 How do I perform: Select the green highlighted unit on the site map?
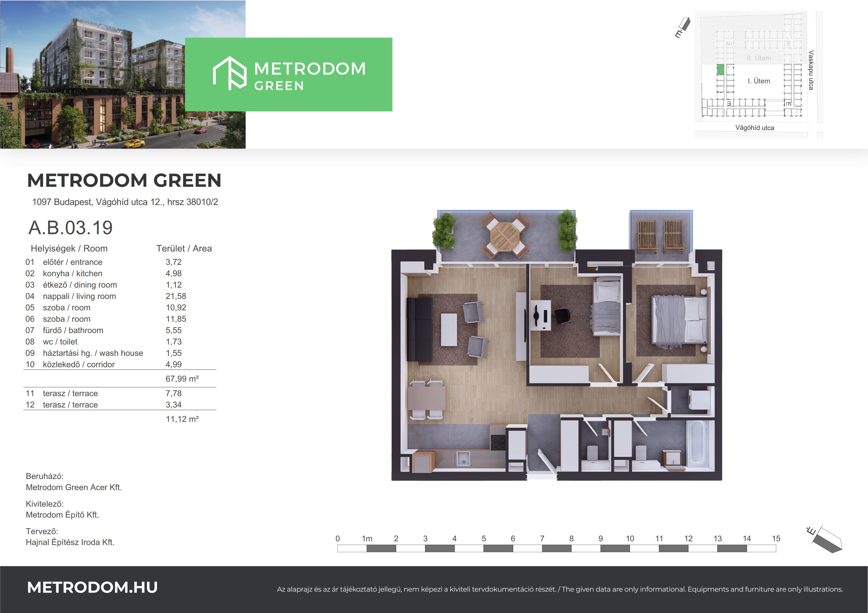[x=720, y=69]
